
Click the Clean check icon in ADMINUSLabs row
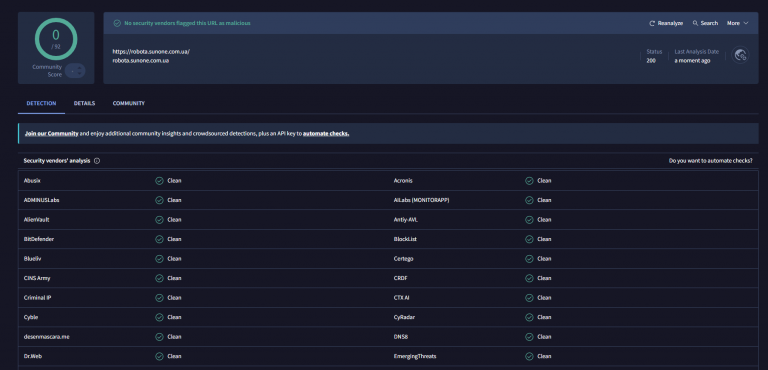[159, 200]
